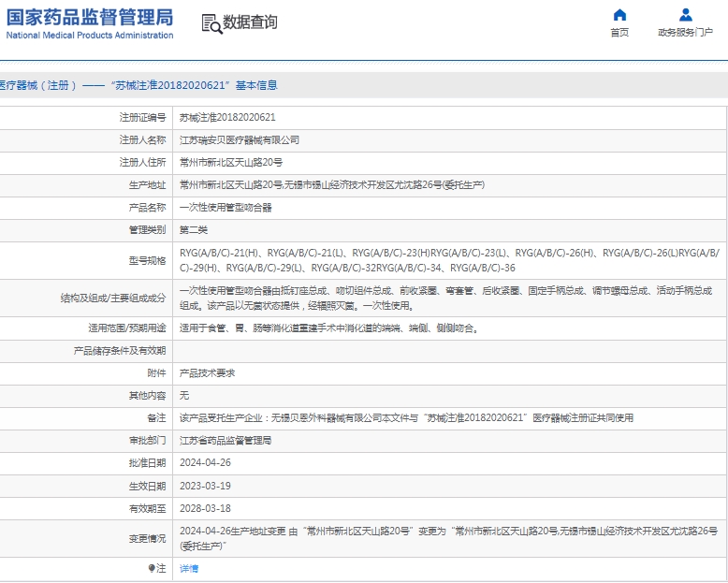Click the 数据查询 magnifier document icon

[211, 23]
